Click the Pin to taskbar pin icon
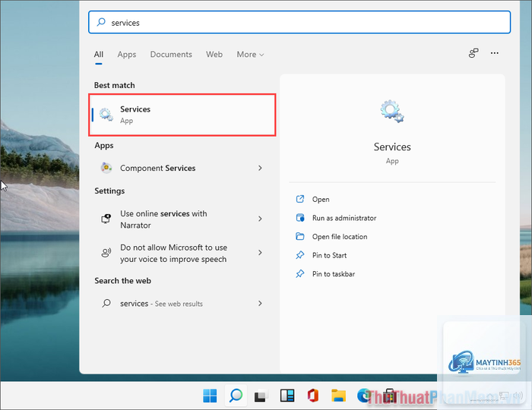532x410 pixels. pyautogui.click(x=300, y=273)
